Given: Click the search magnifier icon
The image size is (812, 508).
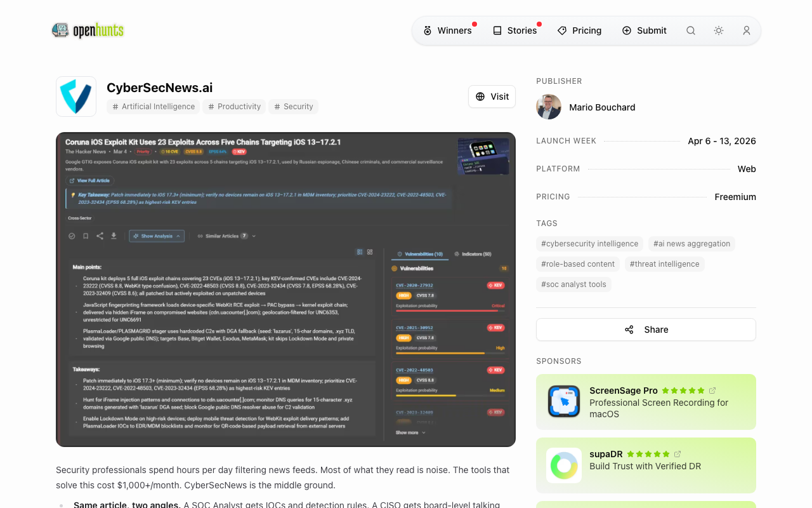Looking at the screenshot, I should [691, 30].
